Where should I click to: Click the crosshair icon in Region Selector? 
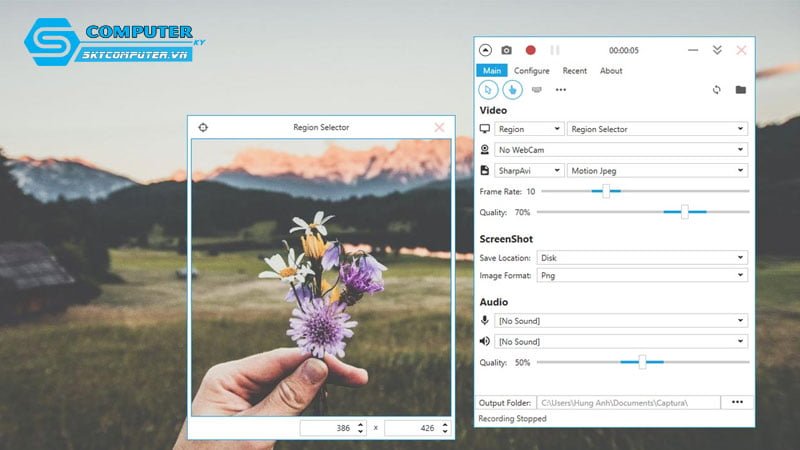click(203, 127)
